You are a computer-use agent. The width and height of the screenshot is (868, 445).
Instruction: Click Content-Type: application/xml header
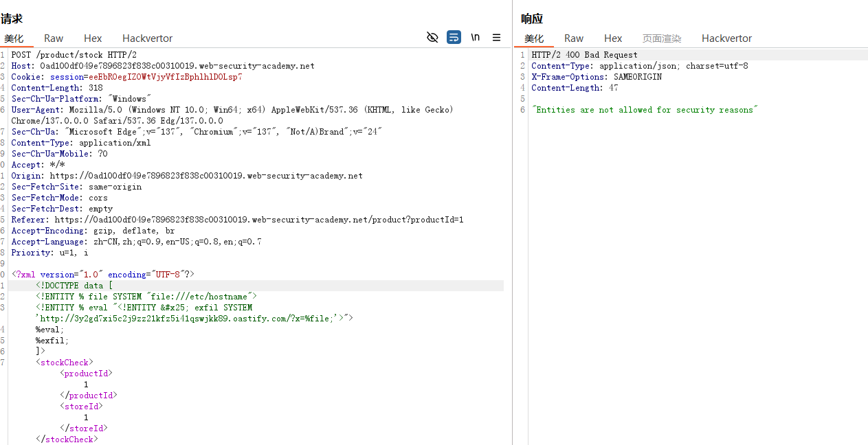(81, 143)
